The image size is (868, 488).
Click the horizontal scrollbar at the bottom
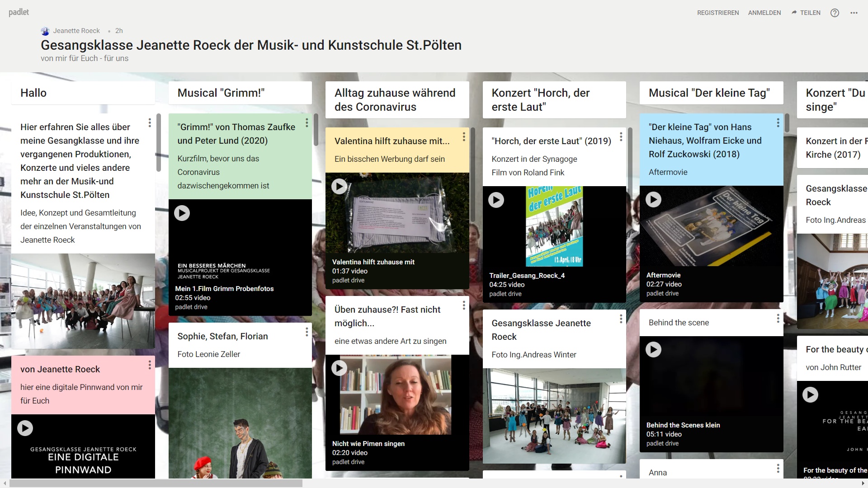(156, 483)
